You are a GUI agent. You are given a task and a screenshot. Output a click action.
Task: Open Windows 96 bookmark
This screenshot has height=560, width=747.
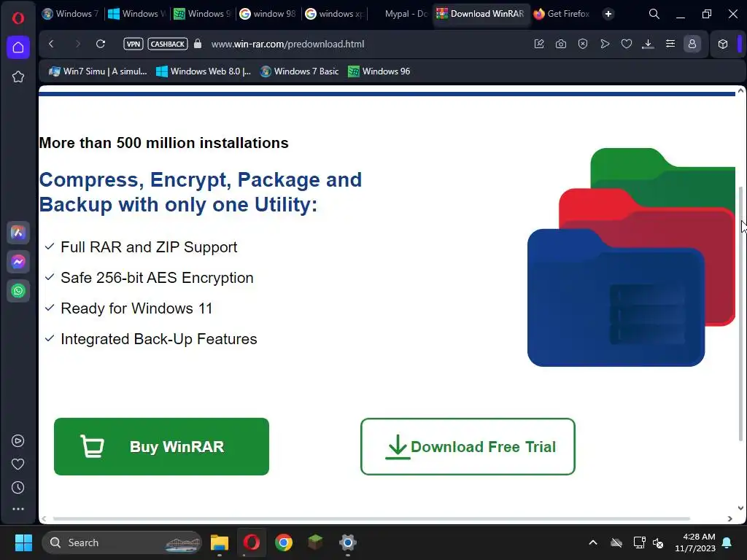tap(379, 71)
